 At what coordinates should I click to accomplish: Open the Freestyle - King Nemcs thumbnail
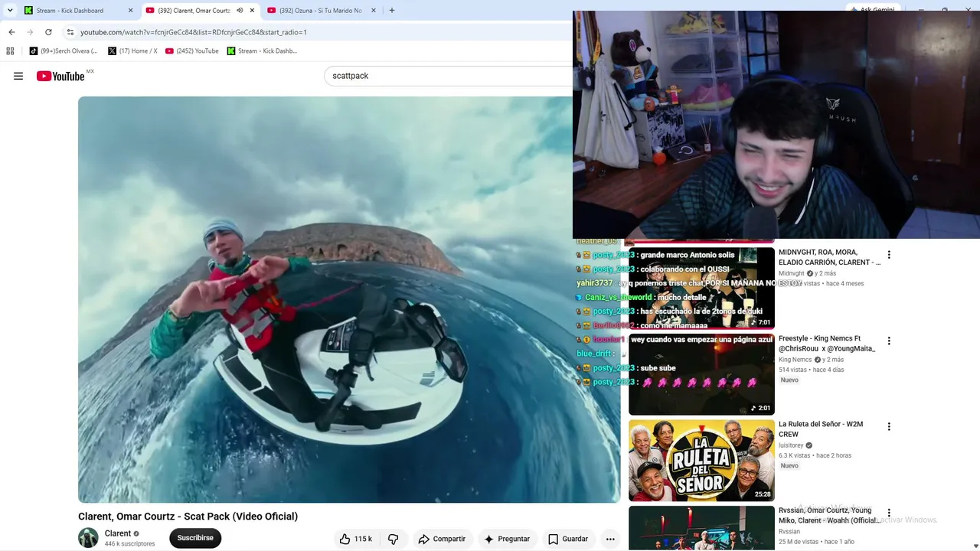[x=701, y=374]
